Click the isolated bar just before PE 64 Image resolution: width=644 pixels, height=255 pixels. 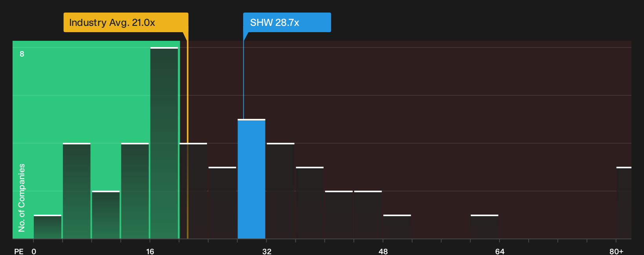click(485, 227)
